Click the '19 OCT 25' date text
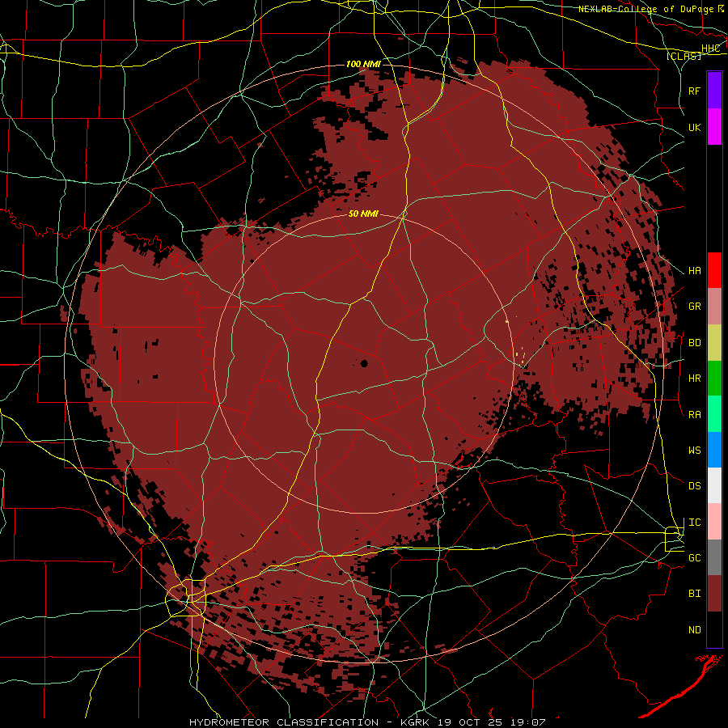 470,722
